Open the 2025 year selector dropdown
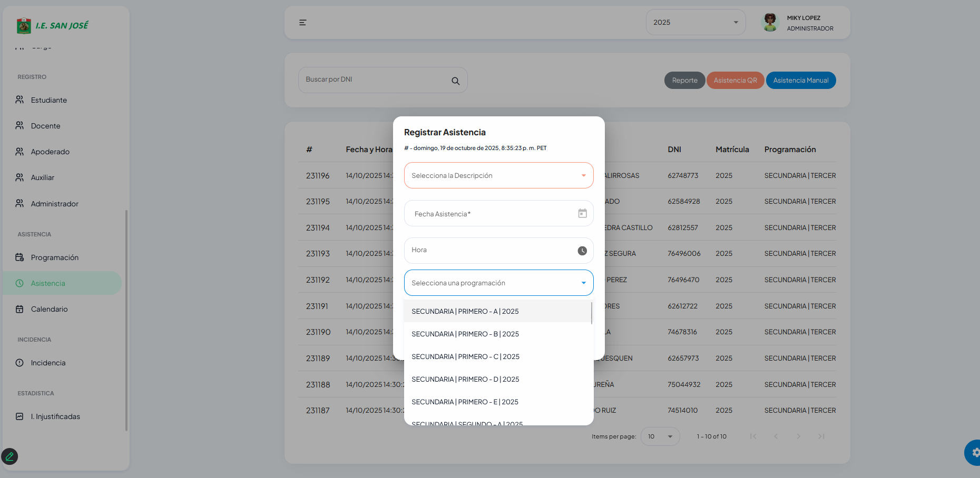Screen dimensions: 980x478 point(695,22)
